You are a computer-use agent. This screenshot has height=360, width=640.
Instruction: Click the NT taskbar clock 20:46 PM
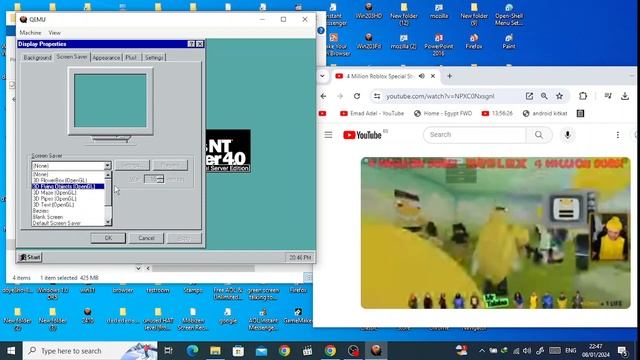[x=300, y=258]
